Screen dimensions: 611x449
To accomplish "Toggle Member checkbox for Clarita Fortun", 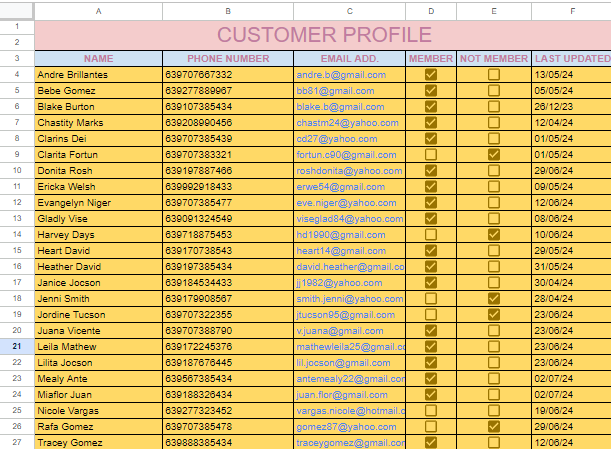I will pyautogui.click(x=431, y=154).
